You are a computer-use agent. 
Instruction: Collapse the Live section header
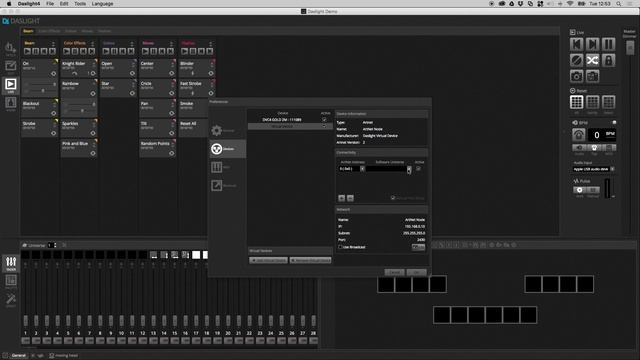point(573,32)
